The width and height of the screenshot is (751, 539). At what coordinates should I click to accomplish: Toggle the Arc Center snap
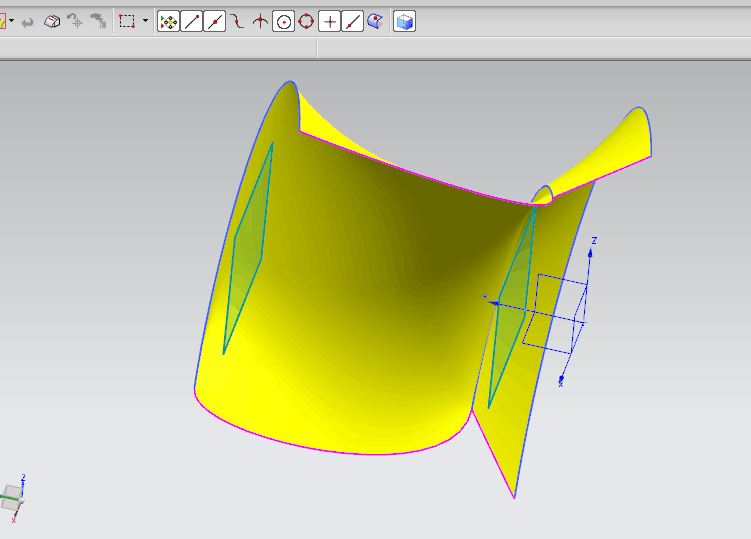tap(284, 22)
